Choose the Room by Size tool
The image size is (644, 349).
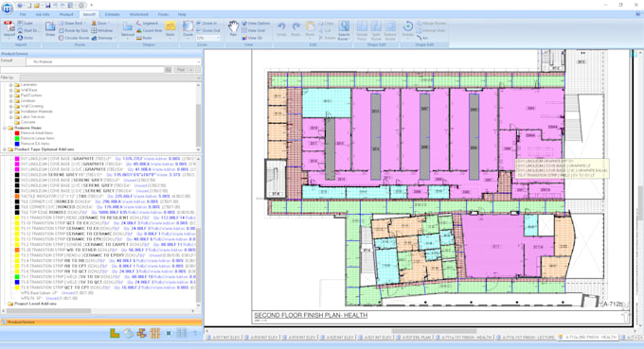pyautogui.click(x=73, y=31)
